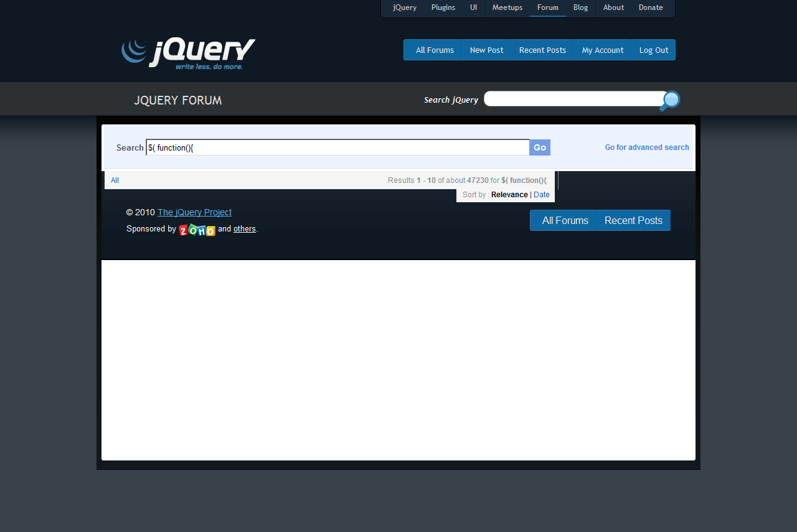This screenshot has height=532, width=797.
Task: Open the others sponsors link
Action: tap(245, 229)
